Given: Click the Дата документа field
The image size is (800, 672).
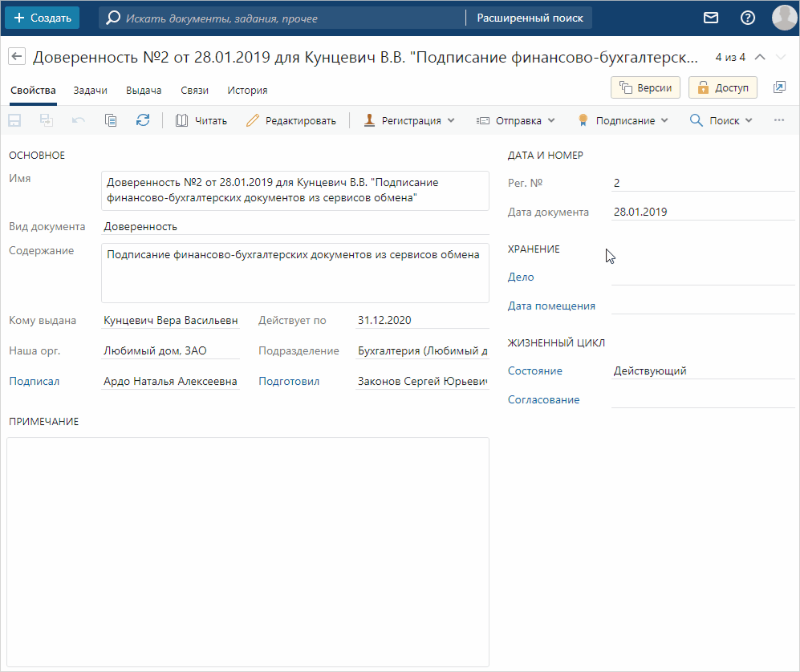Looking at the screenshot, I should tap(703, 212).
